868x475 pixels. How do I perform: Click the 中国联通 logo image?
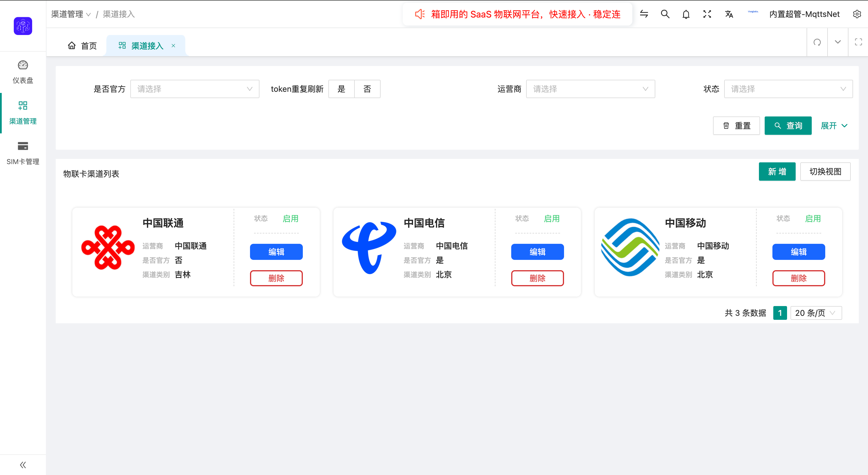coord(108,248)
